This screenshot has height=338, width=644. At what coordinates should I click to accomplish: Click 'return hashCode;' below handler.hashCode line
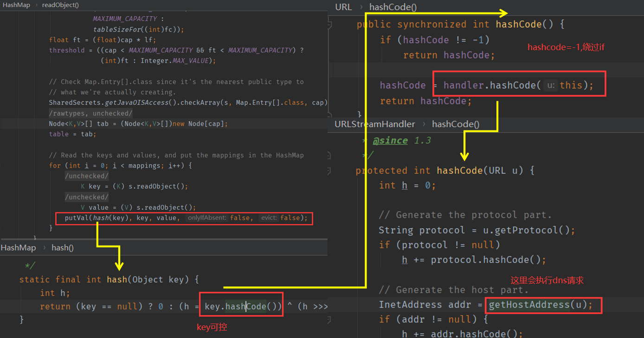pos(426,101)
